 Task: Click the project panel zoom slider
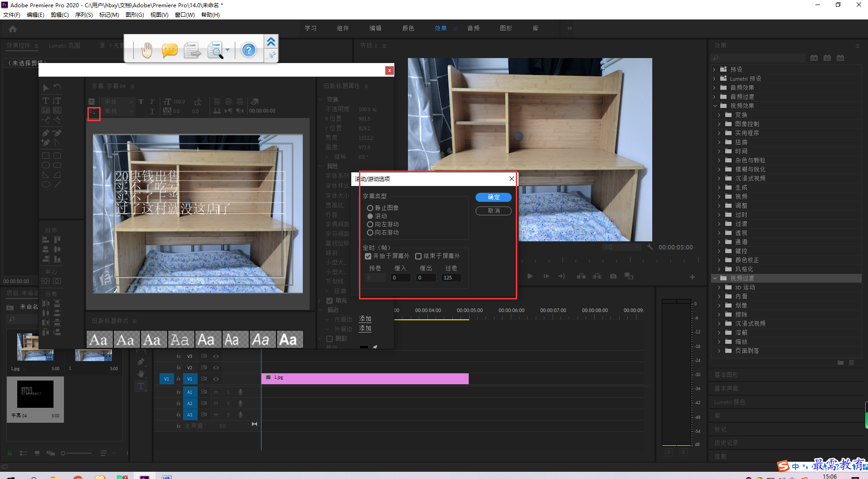point(76,453)
